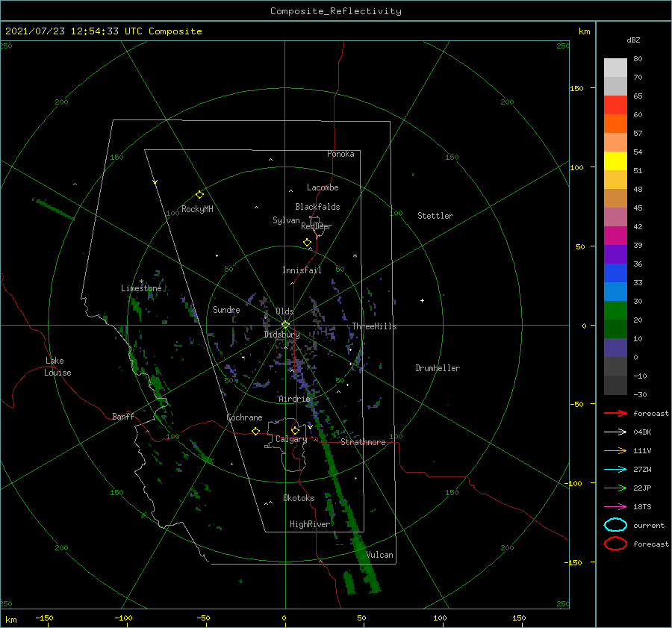
Task: Click the dBZ legend heading
Action: point(633,40)
